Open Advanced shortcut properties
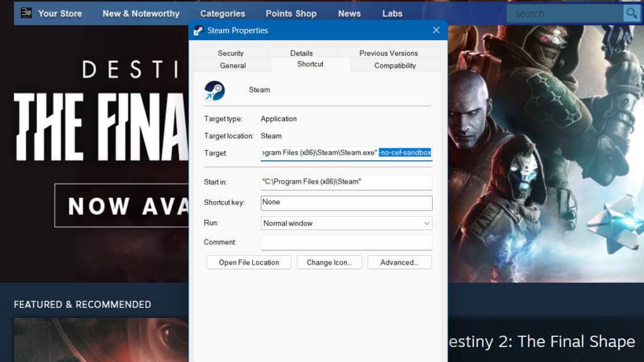644x362 pixels. (x=399, y=262)
